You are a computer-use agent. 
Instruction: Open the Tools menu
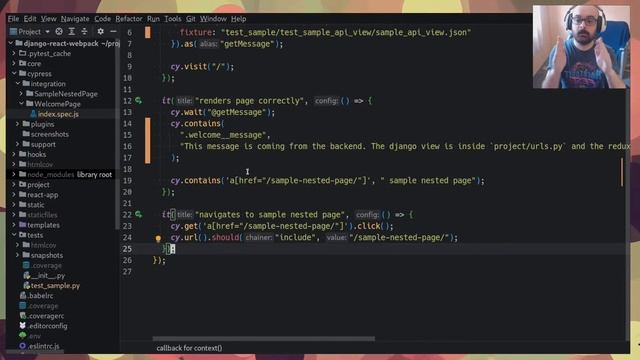(173, 19)
